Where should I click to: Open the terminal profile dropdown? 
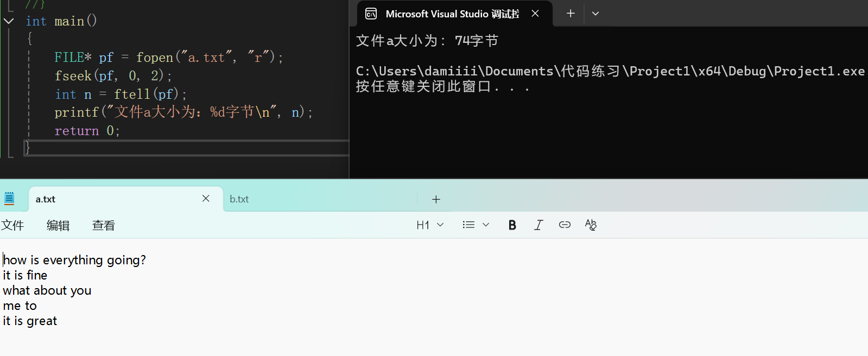(595, 14)
